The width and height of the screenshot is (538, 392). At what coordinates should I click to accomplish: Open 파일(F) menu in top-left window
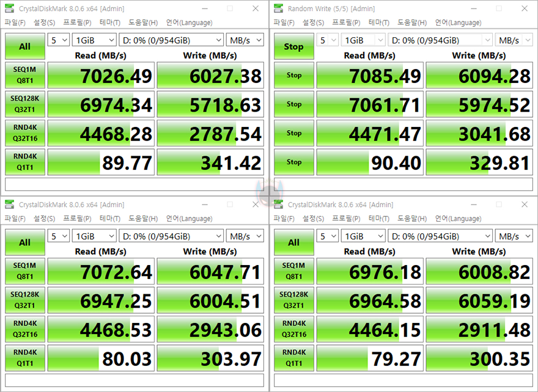15,23
